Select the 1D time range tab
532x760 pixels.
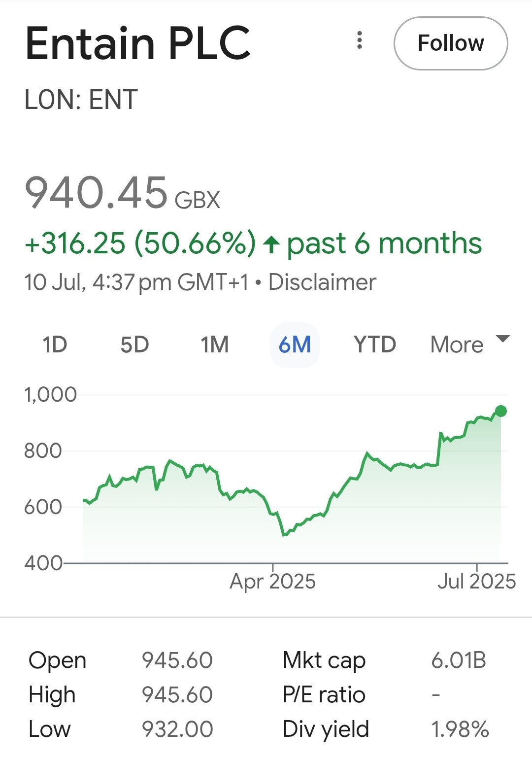(55, 345)
